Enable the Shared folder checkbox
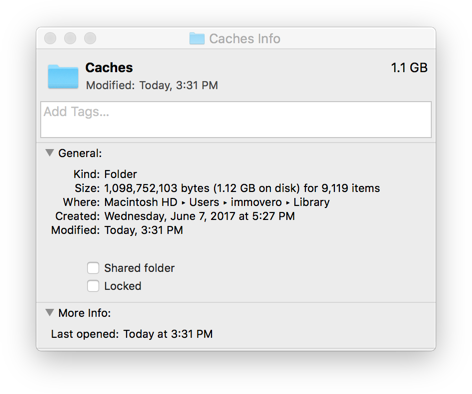Image resolution: width=472 pixels, height=394 pixels. [93, 268]
